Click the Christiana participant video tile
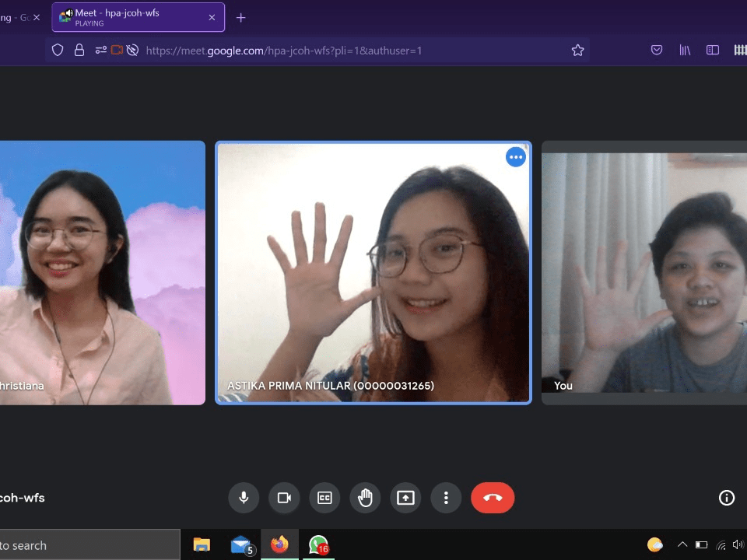 101,272
